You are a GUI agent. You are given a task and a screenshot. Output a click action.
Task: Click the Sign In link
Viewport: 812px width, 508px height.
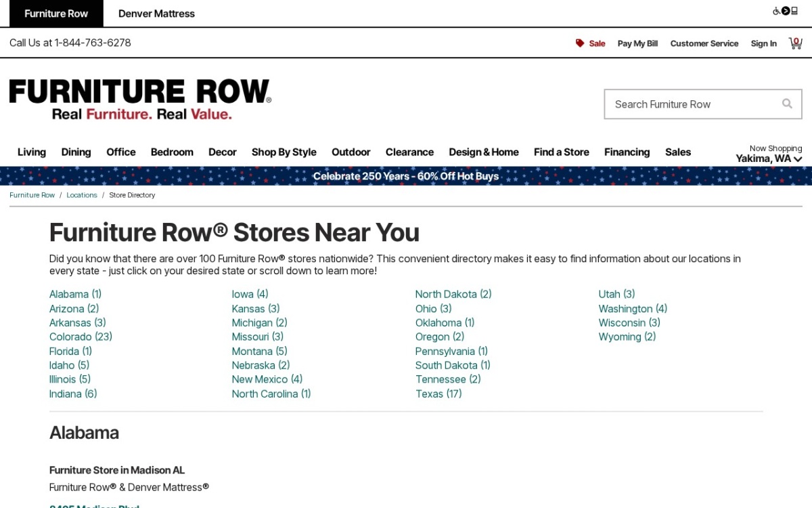click(x=764, y=43)
